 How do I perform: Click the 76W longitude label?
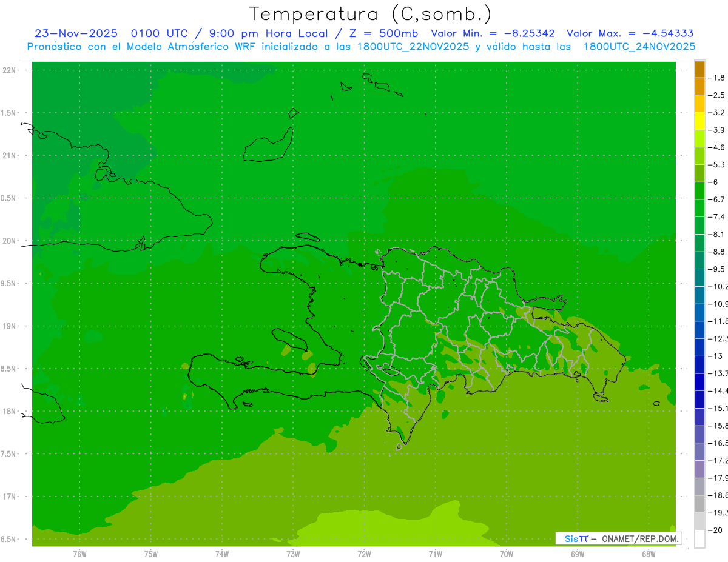[x=79, y=554]
